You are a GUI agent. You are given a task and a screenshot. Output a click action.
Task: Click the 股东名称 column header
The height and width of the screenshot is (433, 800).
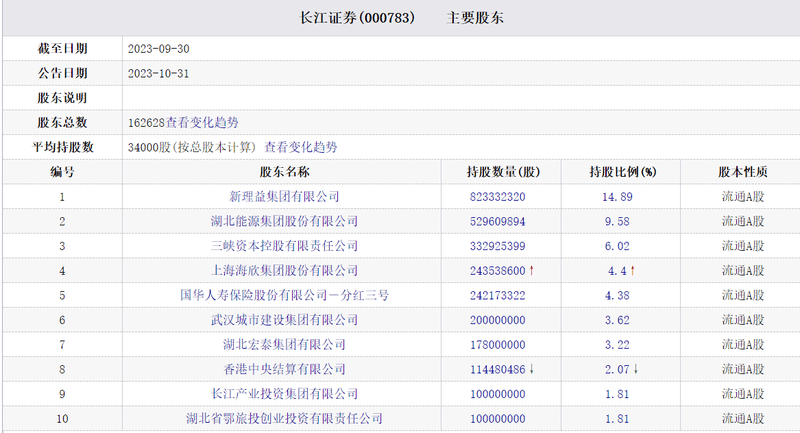coord(284,172)
